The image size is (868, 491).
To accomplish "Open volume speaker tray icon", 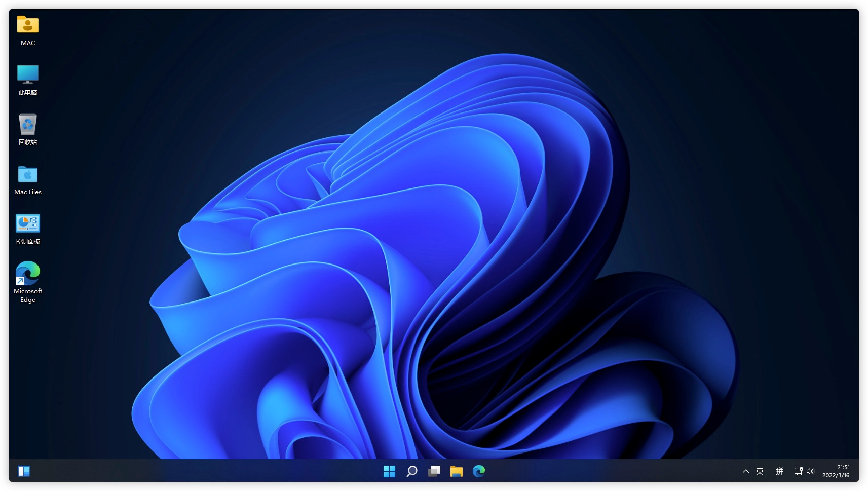I will 810,471.
